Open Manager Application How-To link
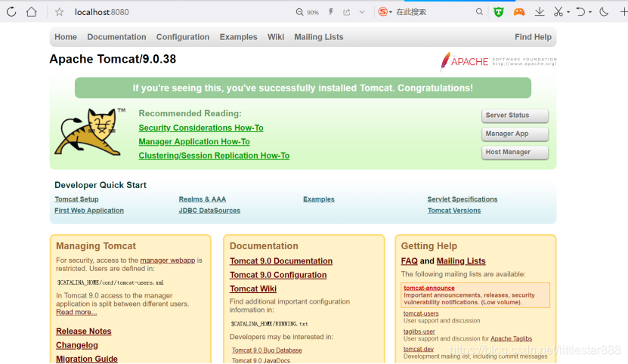The width and height of the screenshot is (628, 364). [x=194, y=142]
